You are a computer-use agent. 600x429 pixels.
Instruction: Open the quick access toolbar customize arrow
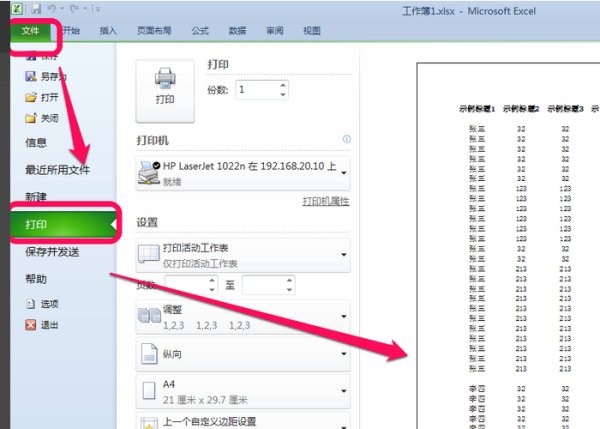[x=98, y=9]
